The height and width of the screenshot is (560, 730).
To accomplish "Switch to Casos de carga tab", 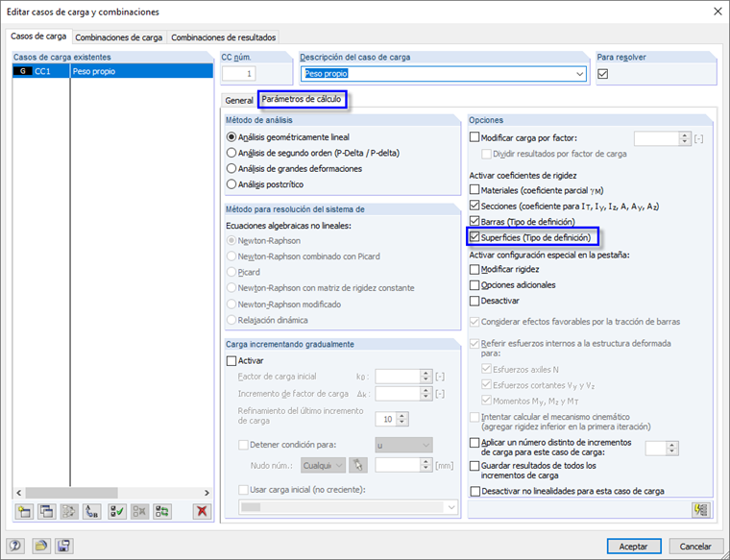I will tap(38, 36).
